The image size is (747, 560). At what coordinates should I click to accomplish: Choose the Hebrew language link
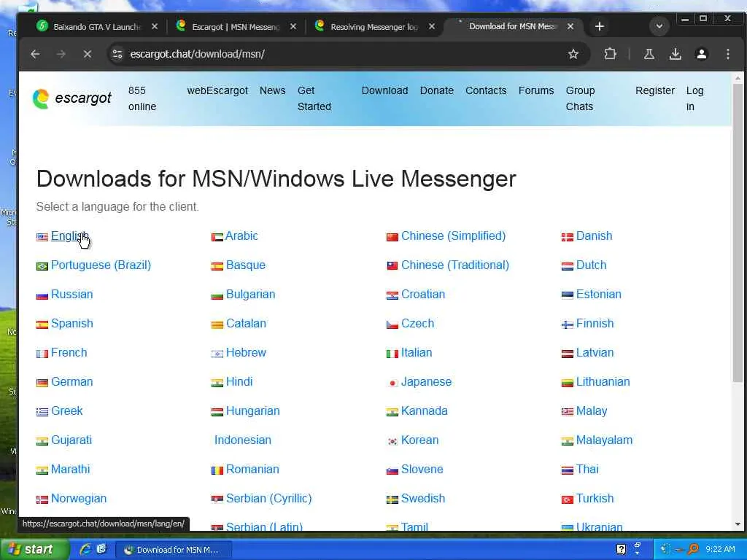pos(246,352)
